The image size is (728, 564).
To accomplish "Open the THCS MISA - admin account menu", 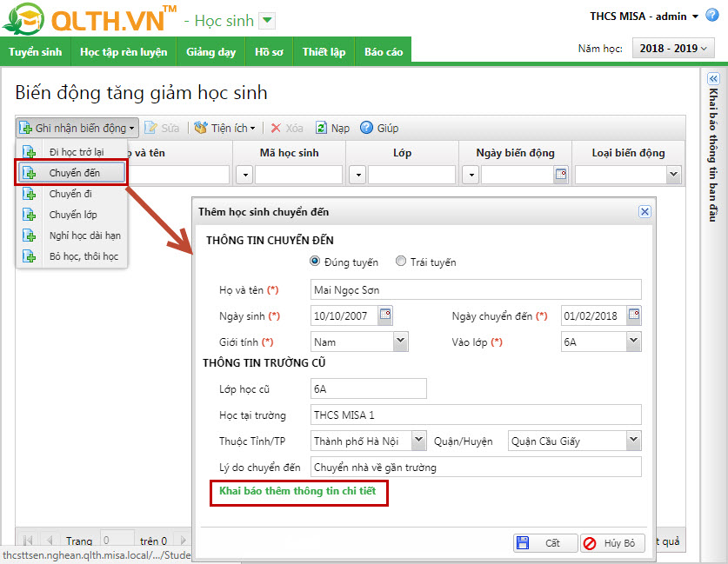I will pos(644,17).
